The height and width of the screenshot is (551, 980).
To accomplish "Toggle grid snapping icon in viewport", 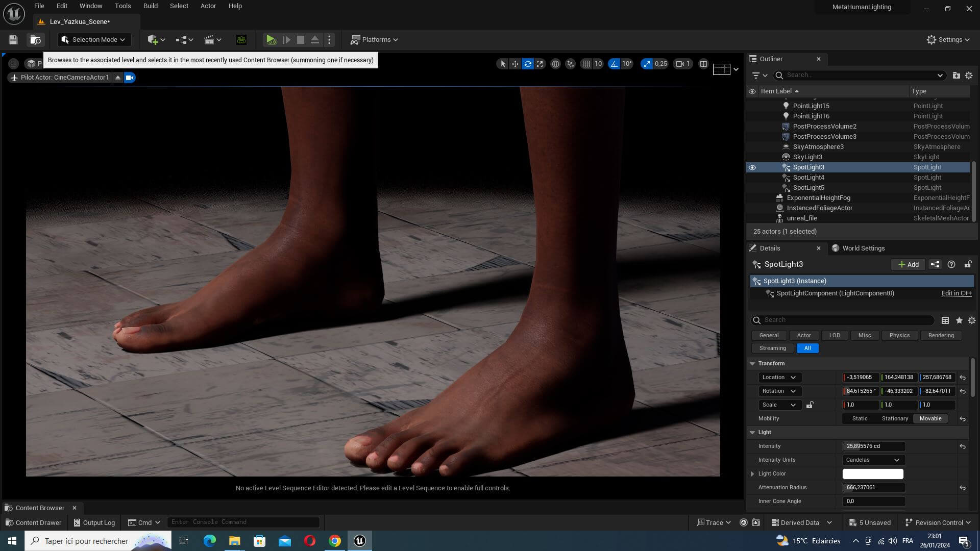I will coord(586,64).
